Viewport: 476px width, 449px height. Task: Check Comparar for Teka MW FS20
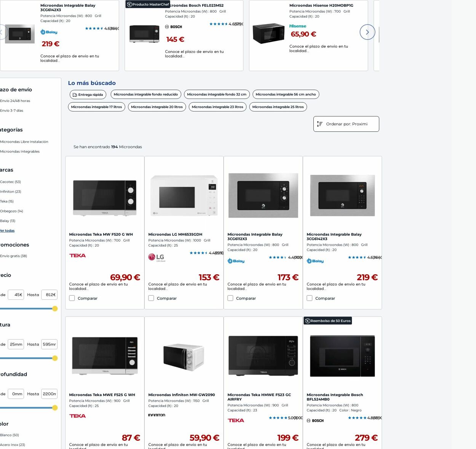pyautogui.click(x=72, y=298)
